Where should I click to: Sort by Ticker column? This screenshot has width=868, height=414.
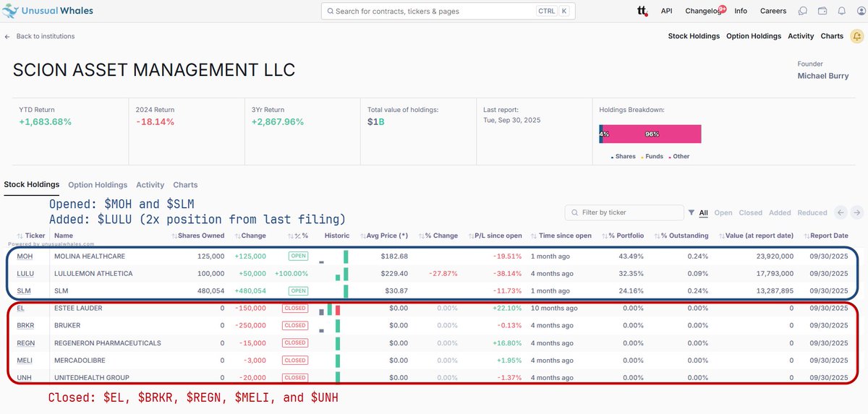tap(31, 236)
